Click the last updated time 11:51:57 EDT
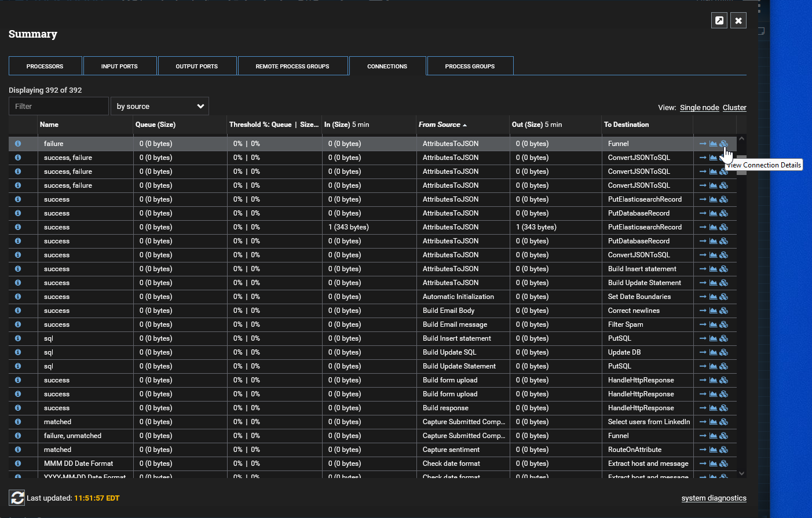812x518 pixels. click(x=97, y=498)
